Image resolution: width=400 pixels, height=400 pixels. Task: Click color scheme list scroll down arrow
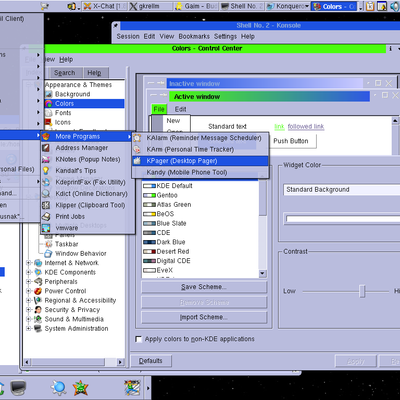[x=263, y=274]
